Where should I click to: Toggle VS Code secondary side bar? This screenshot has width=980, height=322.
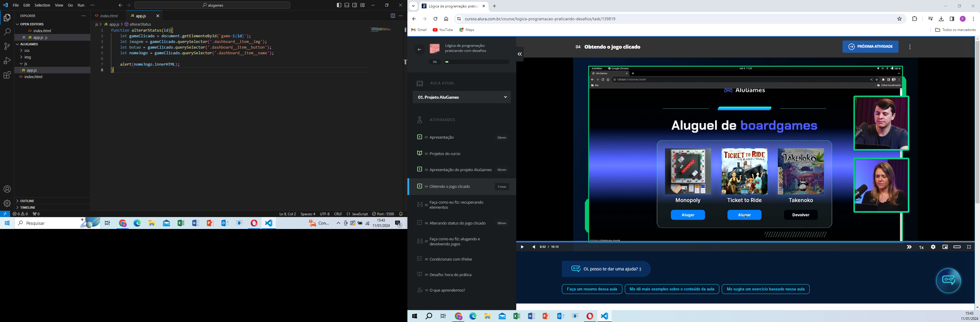pyautogui.click(x=355, y=5)
